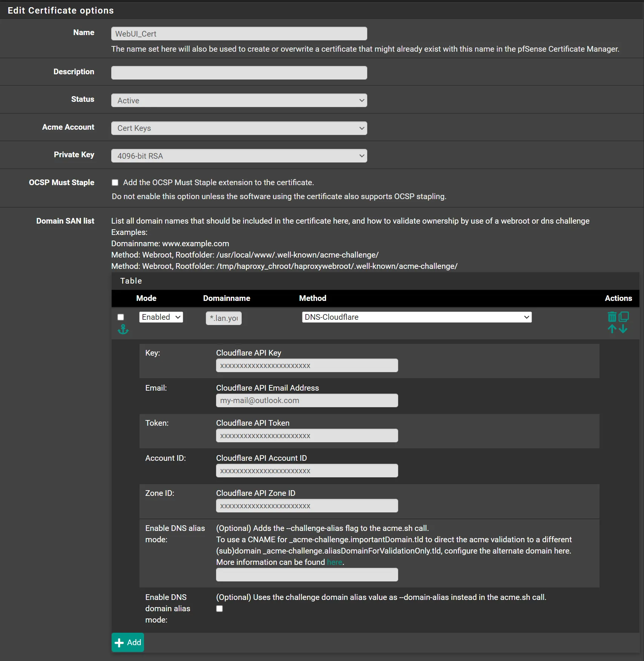Move the domain entry up
Screen dimensions: 644x661
coord(612,328)
